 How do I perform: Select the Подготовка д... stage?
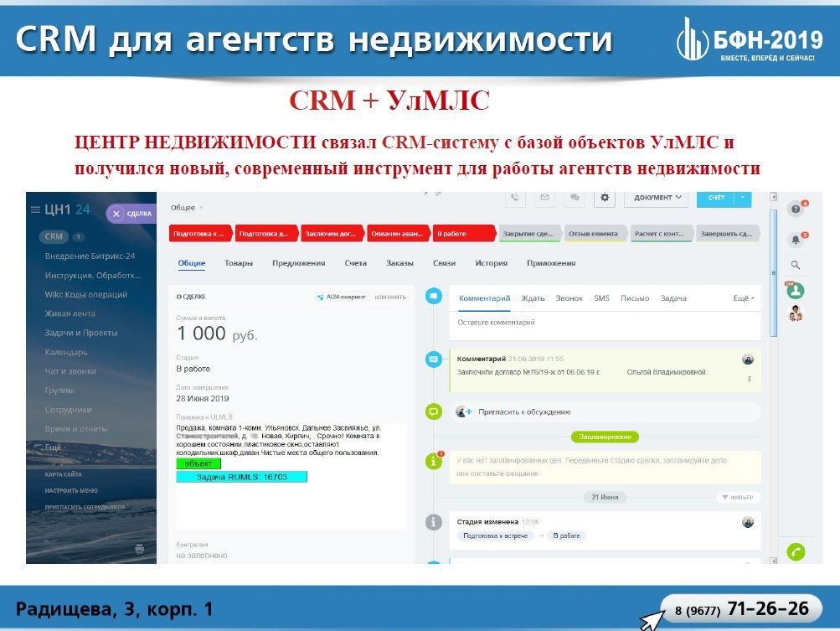[267, 234]
